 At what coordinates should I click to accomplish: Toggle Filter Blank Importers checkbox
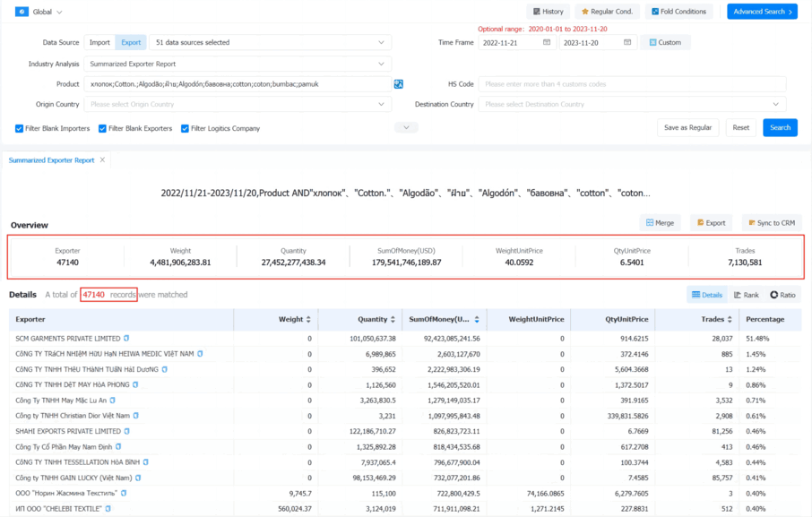pos(19,128)
